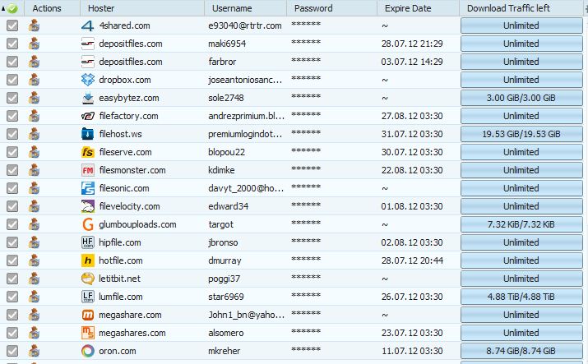588x364 pixels.
Task: Sort accounts by Hoster column header
Action: point(142,8)
